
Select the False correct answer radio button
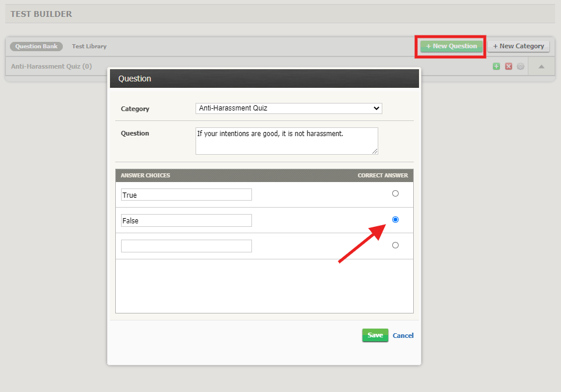coord(395,219)
